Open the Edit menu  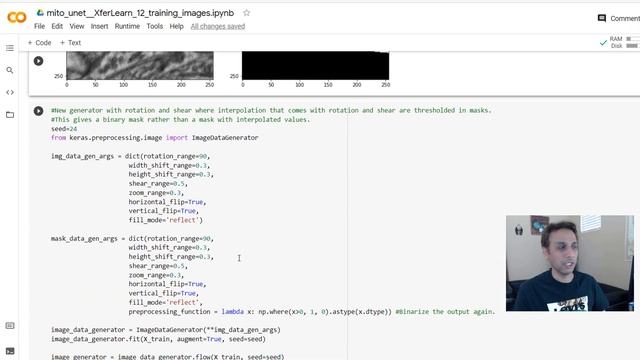pyautogui.click(x=57, y=26)
